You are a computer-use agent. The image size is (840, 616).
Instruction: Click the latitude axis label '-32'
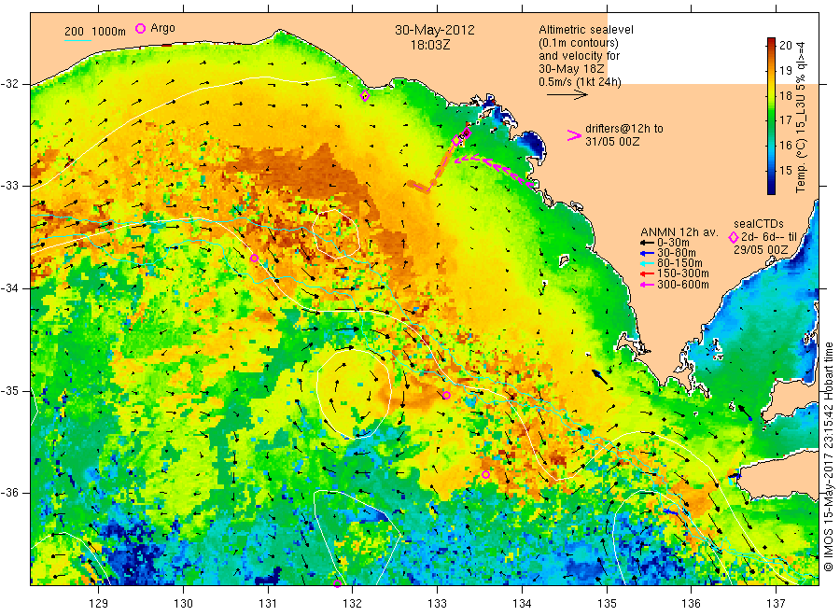(x=9, y=84)
